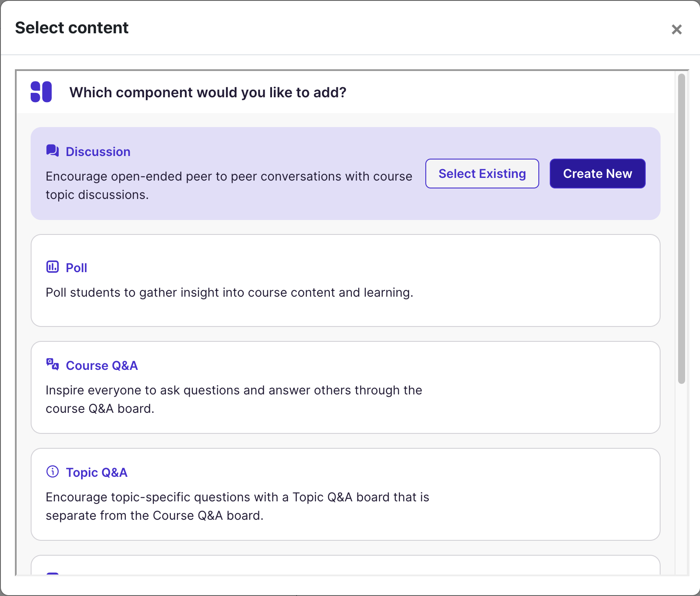
Task: Click the Course Q&A icon
Action: tap(53, 364)
